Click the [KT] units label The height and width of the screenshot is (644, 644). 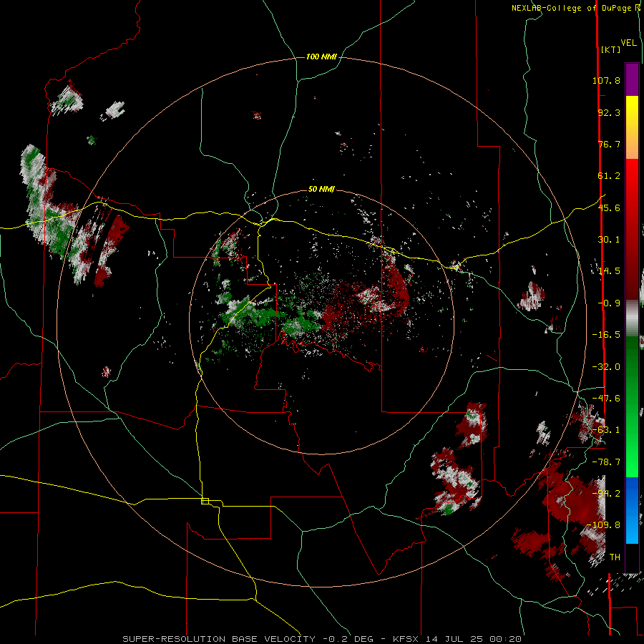(611, 49)
